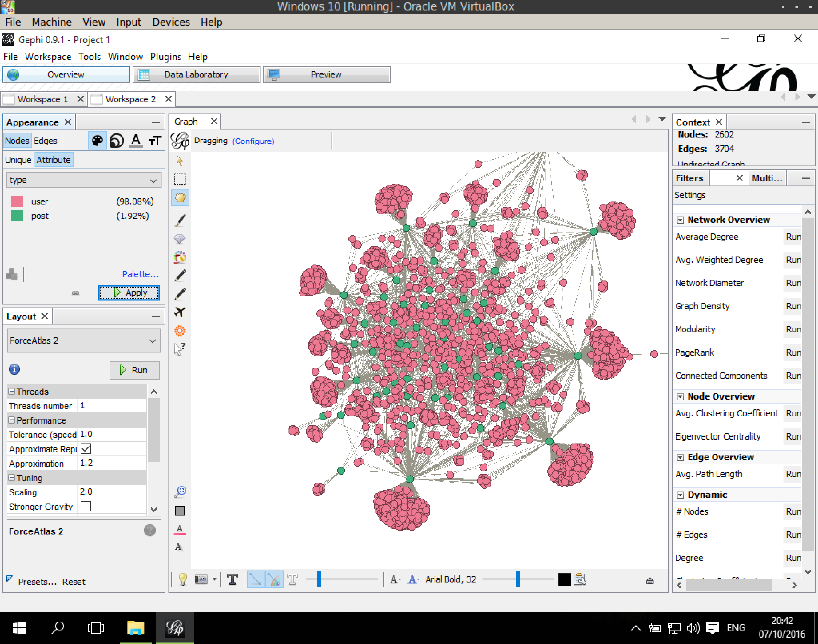The image size is (818, 644).
Task: Open the Palette link
Action: tap(140, 274)
